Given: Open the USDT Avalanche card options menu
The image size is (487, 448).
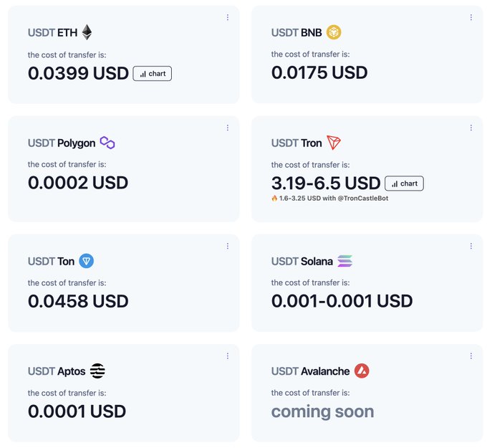Looking at the screenshot, I should tap(471, 356).
